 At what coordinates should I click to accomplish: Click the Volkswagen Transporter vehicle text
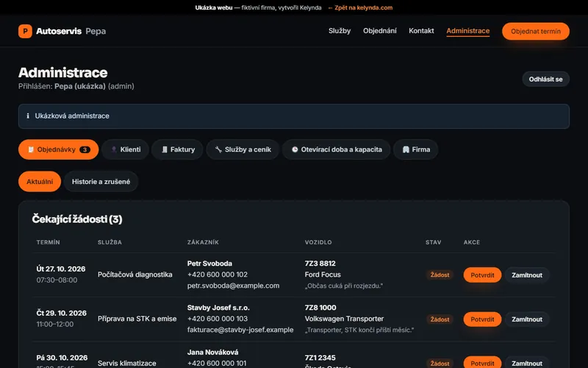click(x=344, y=319)
